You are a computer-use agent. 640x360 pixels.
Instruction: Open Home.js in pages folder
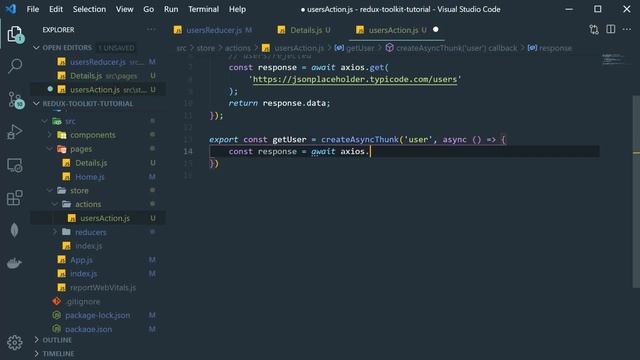click(98, 177)
